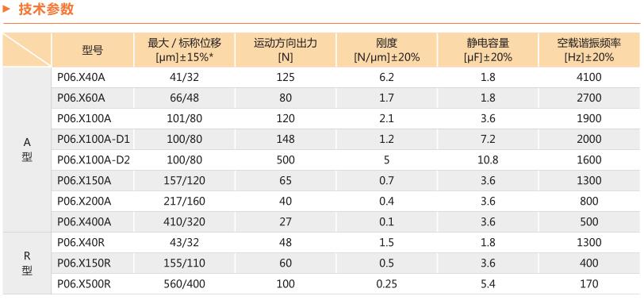This screenshot has height=300, width=644.
Task: Click the 560/400 displacement value
Action: pyautogui.click(x=185, y=283)
